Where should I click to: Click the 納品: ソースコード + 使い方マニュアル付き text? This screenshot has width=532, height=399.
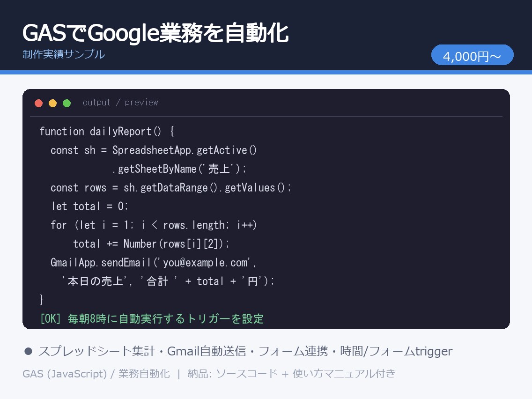291,374
